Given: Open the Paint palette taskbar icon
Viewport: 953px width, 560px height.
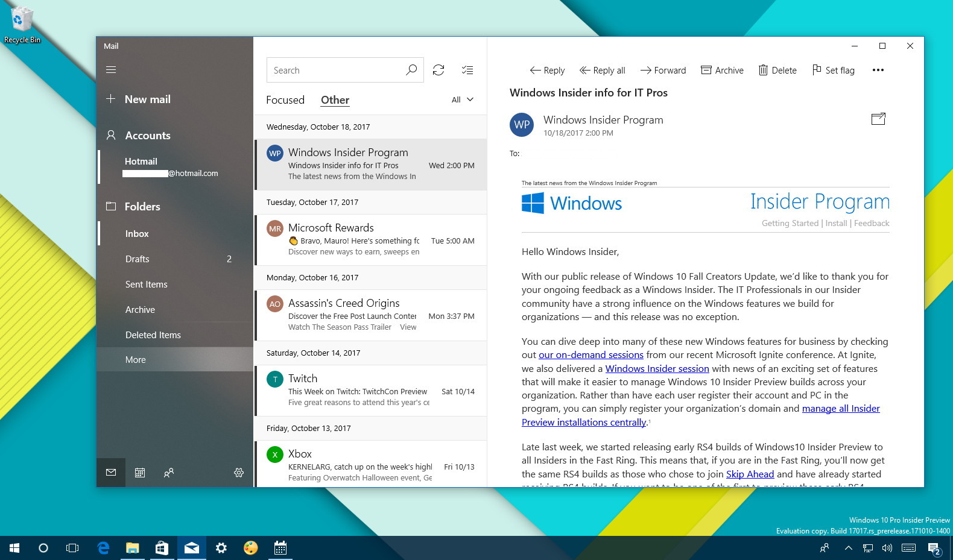Looking at the screenshot, I should (x=251, y=548).
